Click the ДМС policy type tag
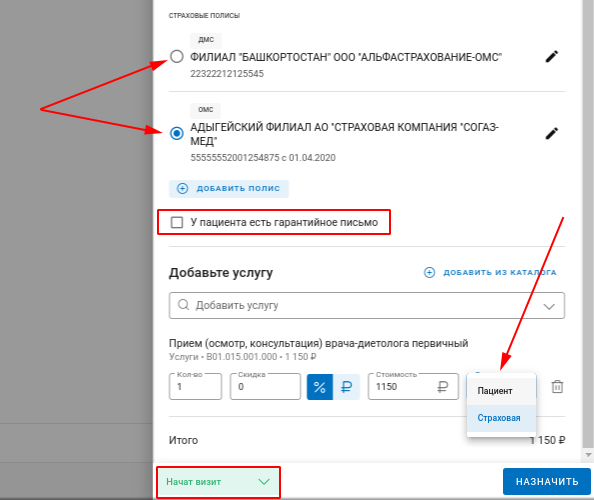This screenshot has height=500, width=594. click(206, 40)
